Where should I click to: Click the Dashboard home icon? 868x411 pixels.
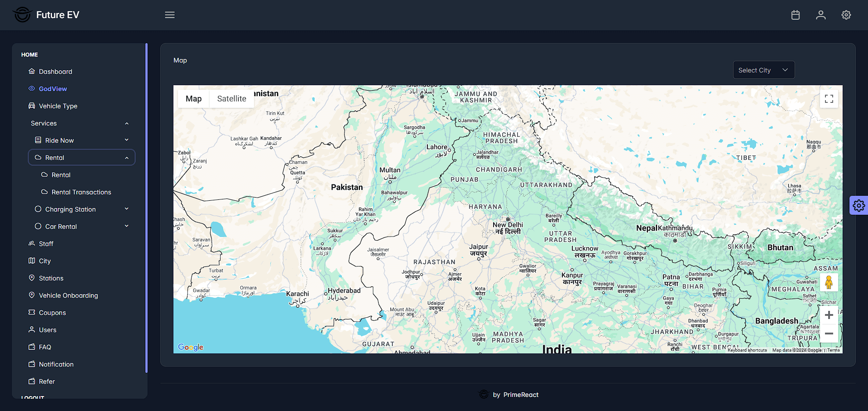coord(32,71)
